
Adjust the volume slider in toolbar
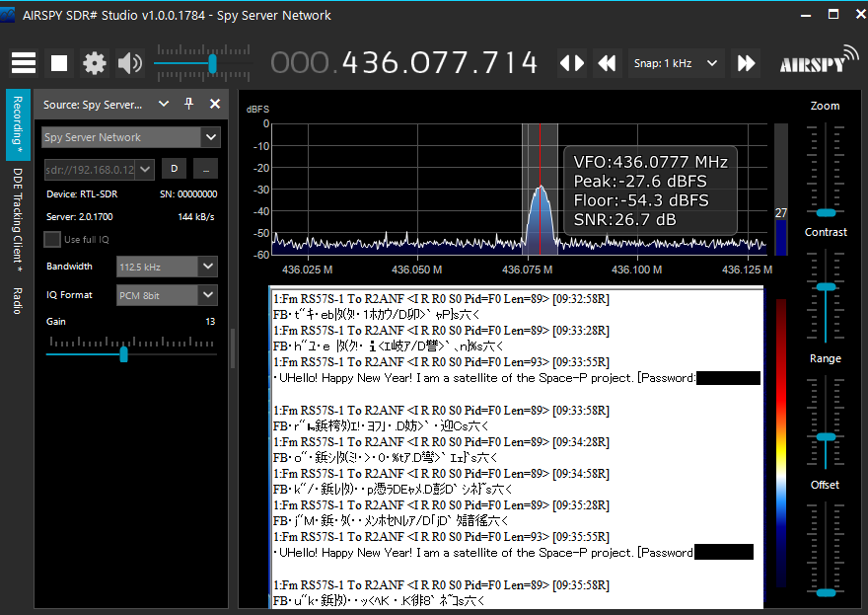pyautogui.click(x=212, y=63)
